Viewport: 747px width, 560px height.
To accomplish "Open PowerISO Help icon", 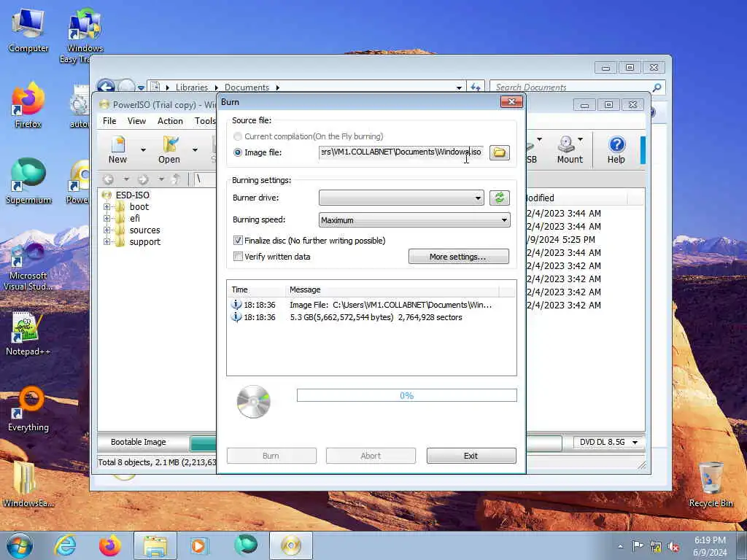I will tap(616, 150).
